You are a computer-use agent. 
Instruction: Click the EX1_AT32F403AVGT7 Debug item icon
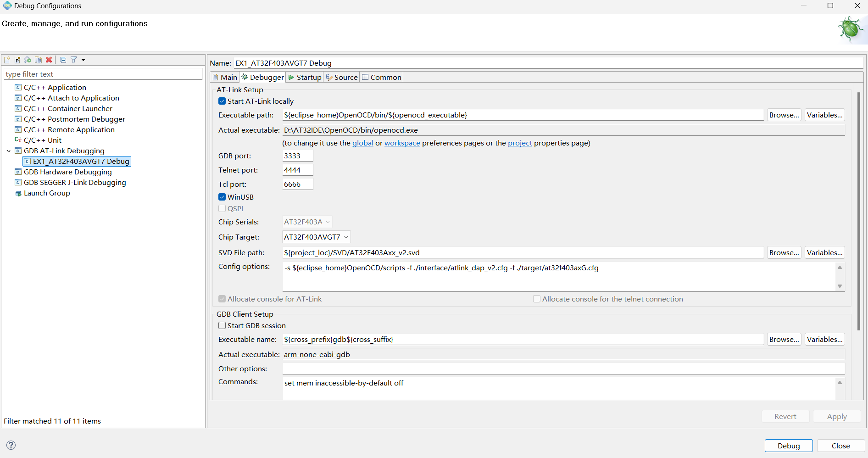tap(28, 161)
